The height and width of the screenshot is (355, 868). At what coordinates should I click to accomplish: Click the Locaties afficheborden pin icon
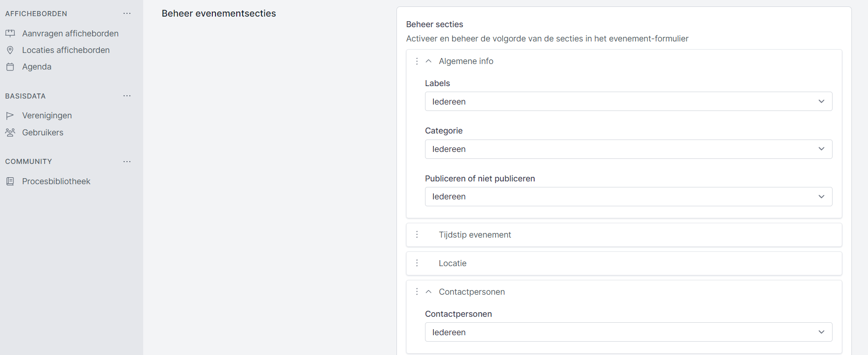tap(10, 50)
